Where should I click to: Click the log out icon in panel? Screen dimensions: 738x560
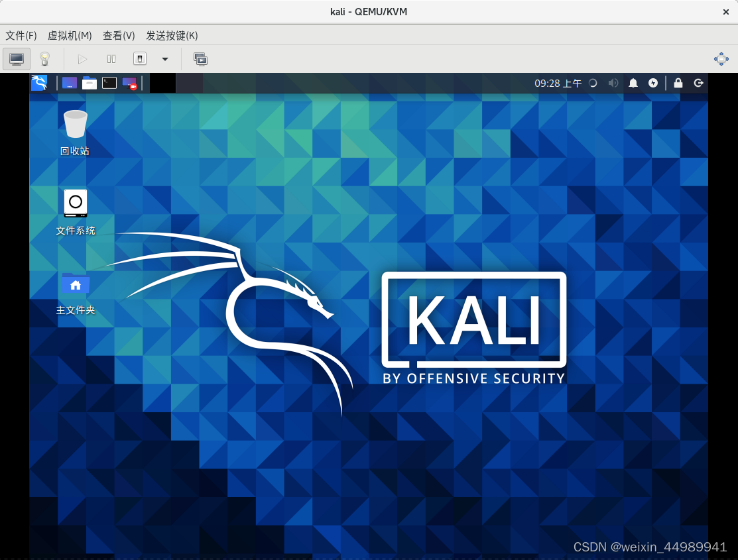[698, 83]
